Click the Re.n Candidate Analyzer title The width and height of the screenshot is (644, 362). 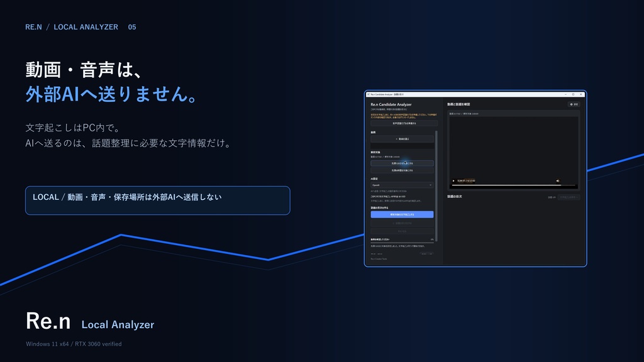pos(391,105)
